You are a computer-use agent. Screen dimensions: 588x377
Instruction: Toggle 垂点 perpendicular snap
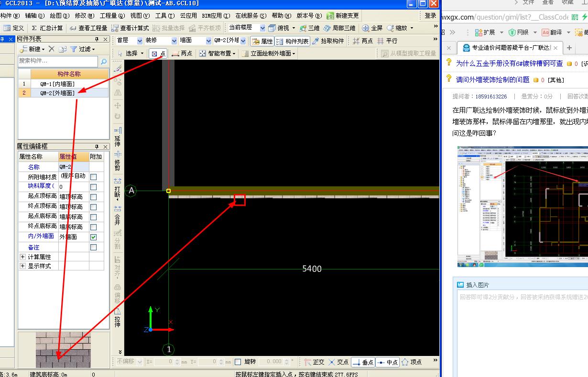pyautogui.click(x=363, y=362)
